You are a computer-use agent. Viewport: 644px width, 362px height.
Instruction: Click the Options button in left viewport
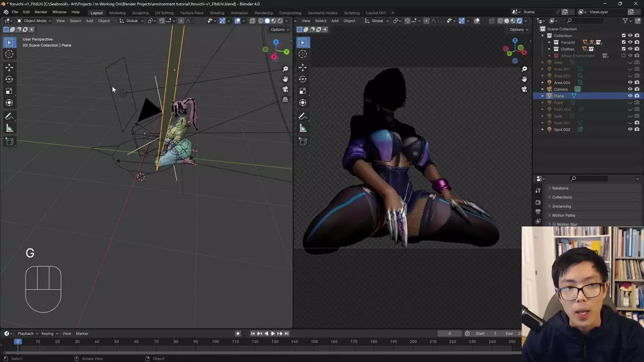pyautogui.click(x=279, y=29)
